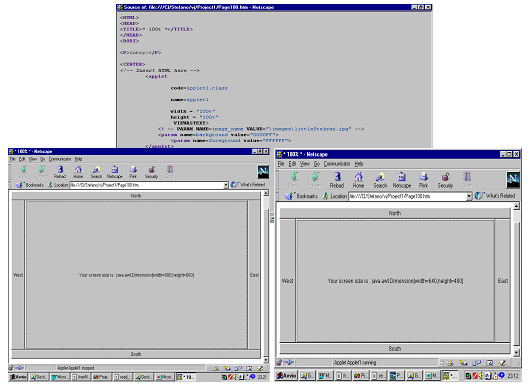Click Avvio start button on right taskbar
Image resolution: width=530 pixels, height=389 pixels.
(286, 375)
